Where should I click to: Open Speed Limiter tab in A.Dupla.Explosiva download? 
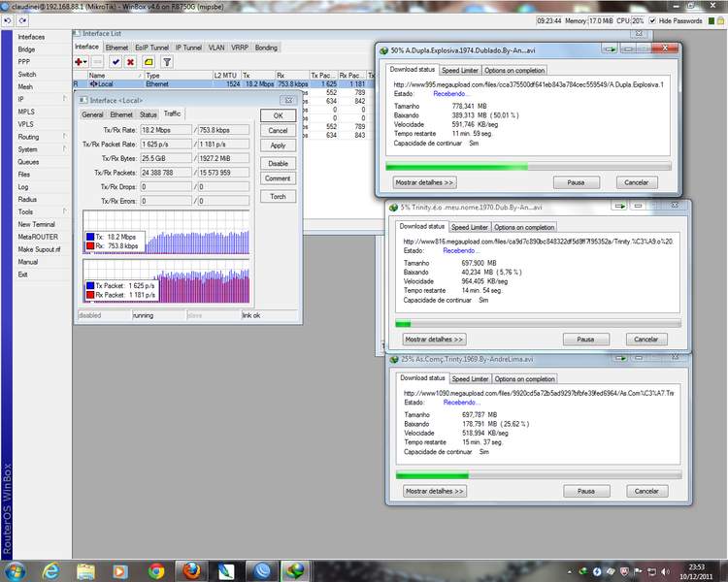click(x=459, y=70)
